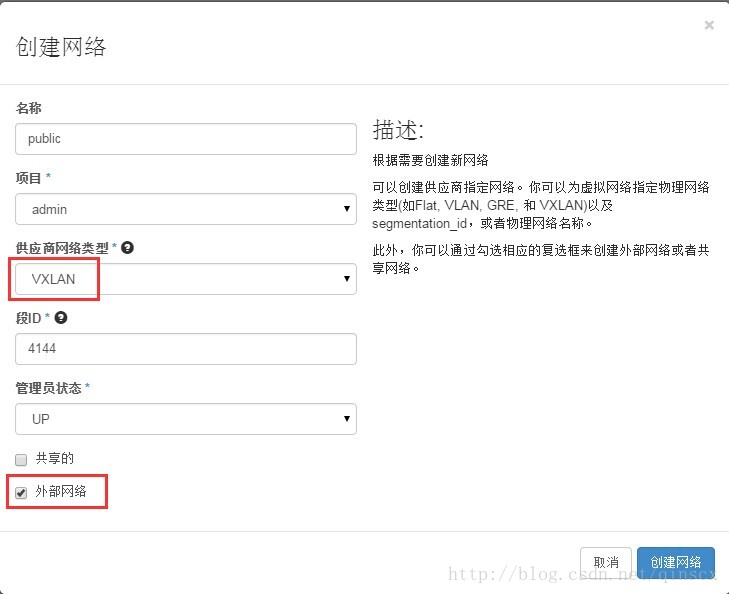This screenshot has width=729, height=594.
Task: Click the 描述: heading text
Action: (x=398, y=130)
